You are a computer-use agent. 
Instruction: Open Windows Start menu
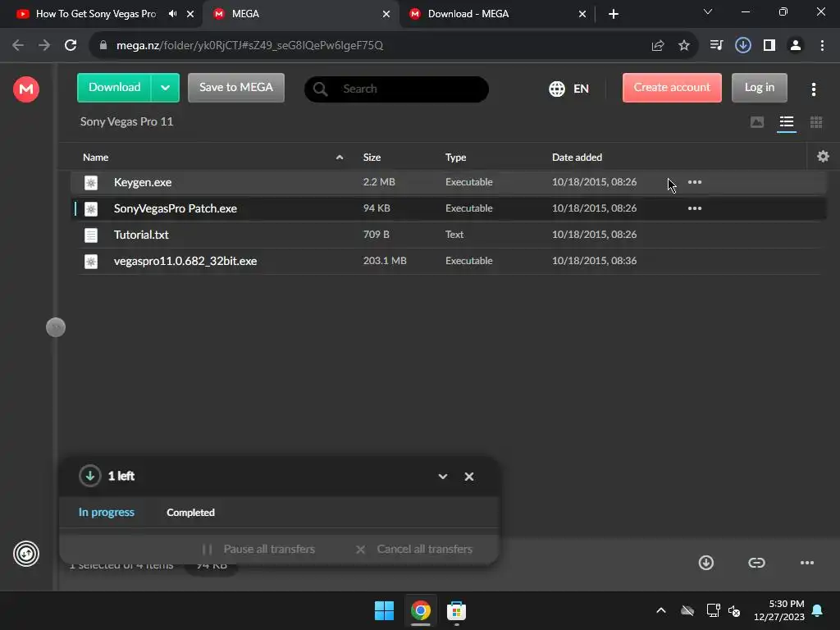(384, 610)
